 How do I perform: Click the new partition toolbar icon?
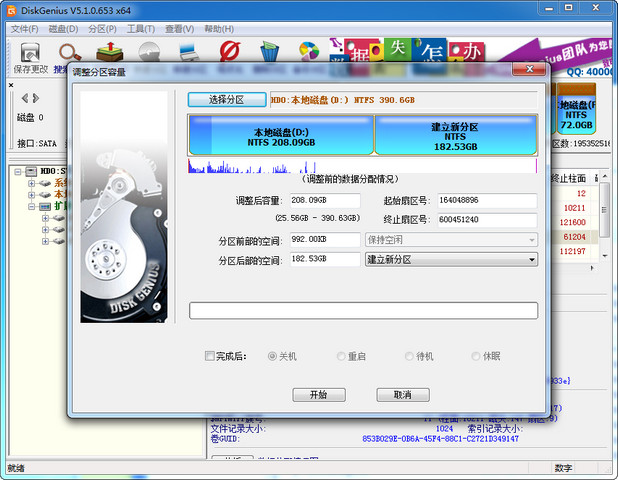[189, 52]
